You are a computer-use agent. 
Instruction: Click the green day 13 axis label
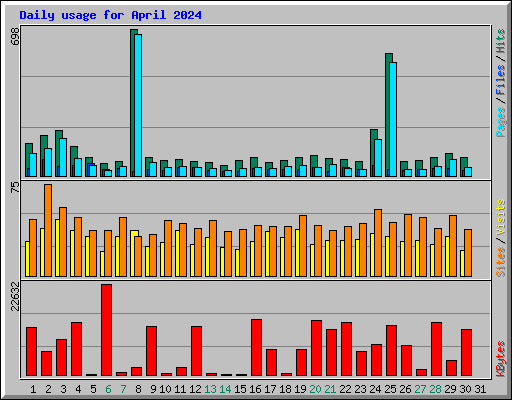210,389
